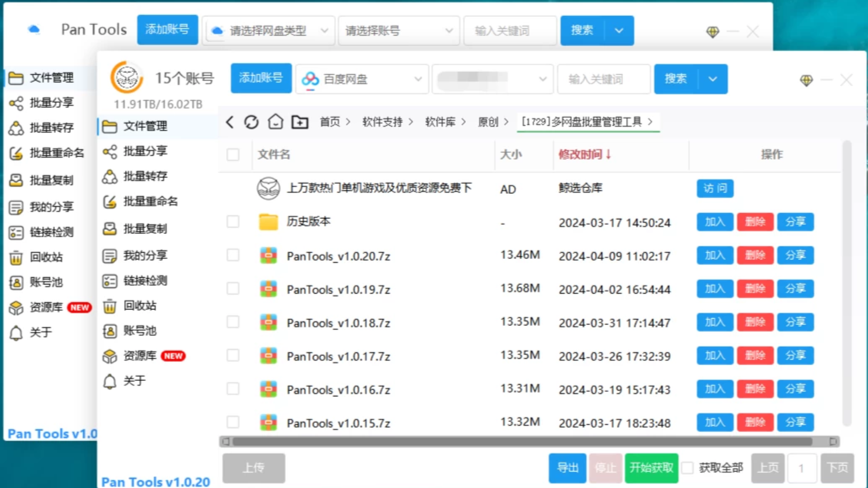The image size is (868, 488).
Task: Expand chevron after 软件支持 breadcrumb
Action: pos(411,122)
